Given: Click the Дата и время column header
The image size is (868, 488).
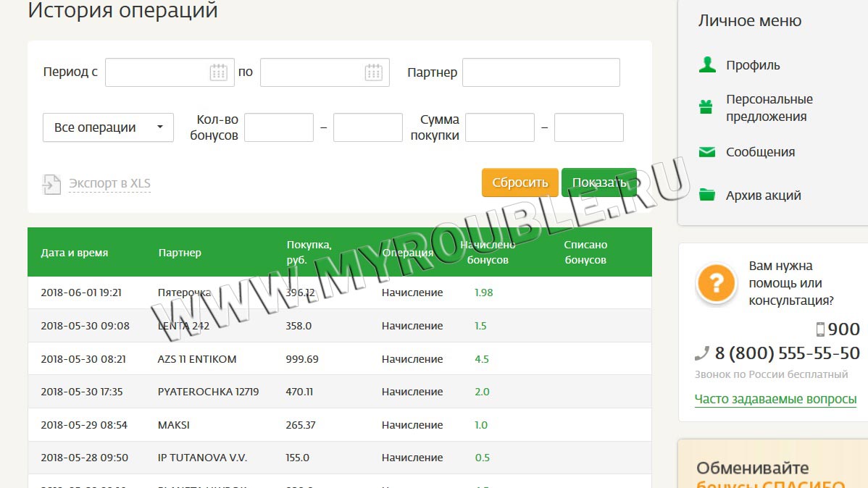Looking at the screenshot, I should (75, 253).
